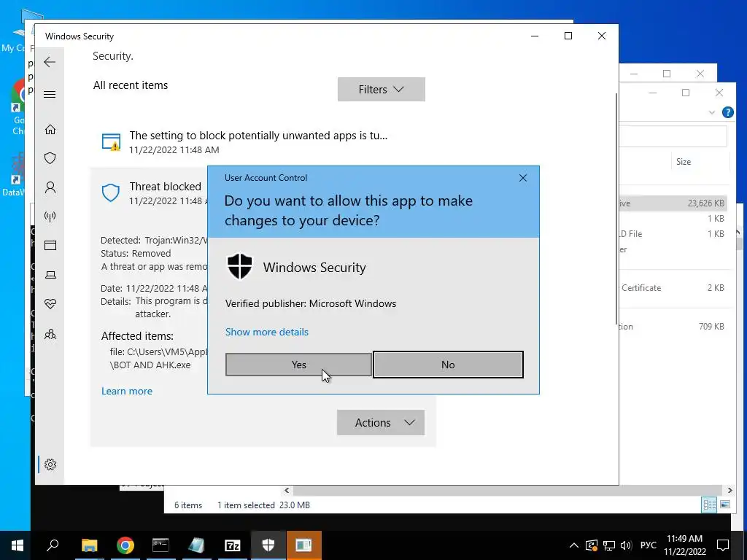Click the app window warning icon beside PUA notification
The width and height of the screenshot is (747, 560).
click(x=111, y=142)
